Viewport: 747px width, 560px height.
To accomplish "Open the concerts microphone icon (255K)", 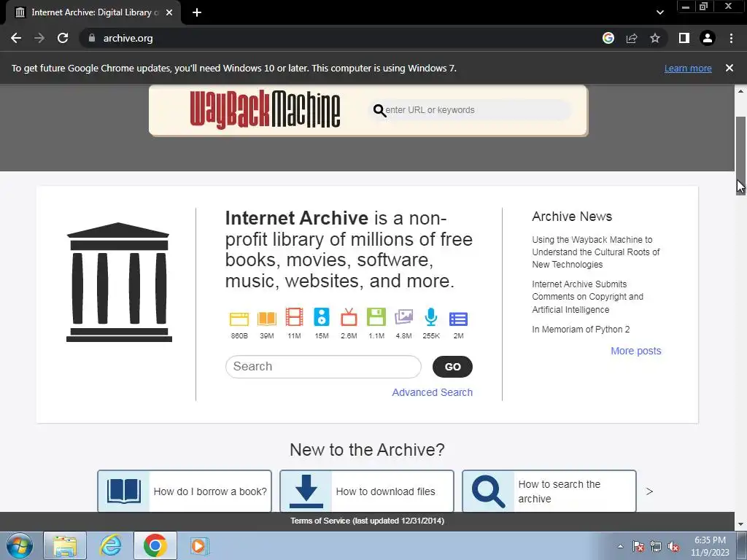I will point(431,317).
